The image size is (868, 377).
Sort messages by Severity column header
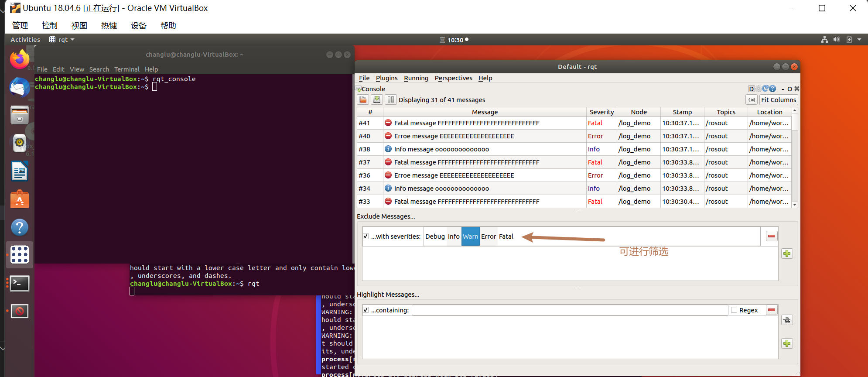click(601, 112)
